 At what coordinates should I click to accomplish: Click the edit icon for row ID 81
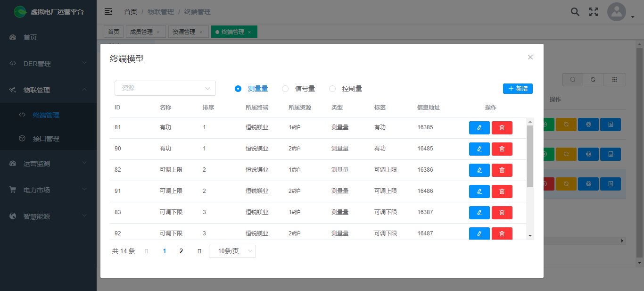point(479,128)
